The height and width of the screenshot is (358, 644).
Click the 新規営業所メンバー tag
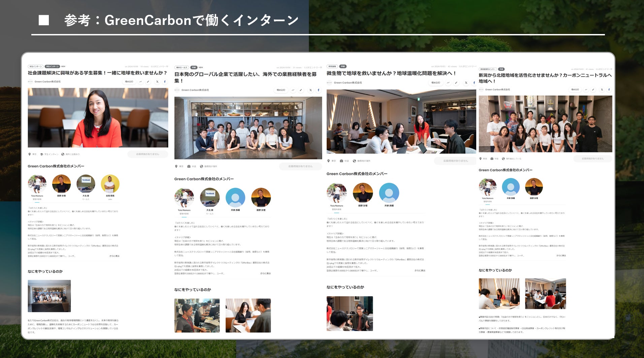488,69
